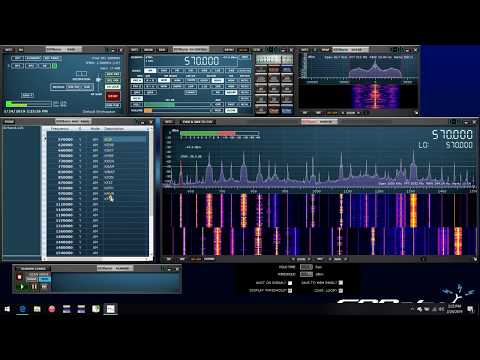The width and height of the screenshot is (480, 360).
Task: Switch main spectrum to COMBO view
Action: [x=209, y=259]
